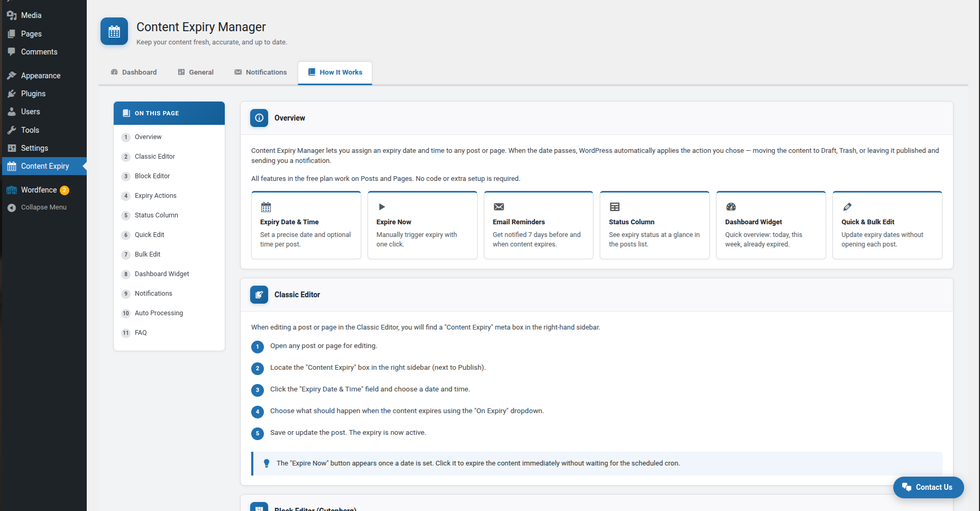
Task: Click the Status Column card title
Action: tap(631, 222)
